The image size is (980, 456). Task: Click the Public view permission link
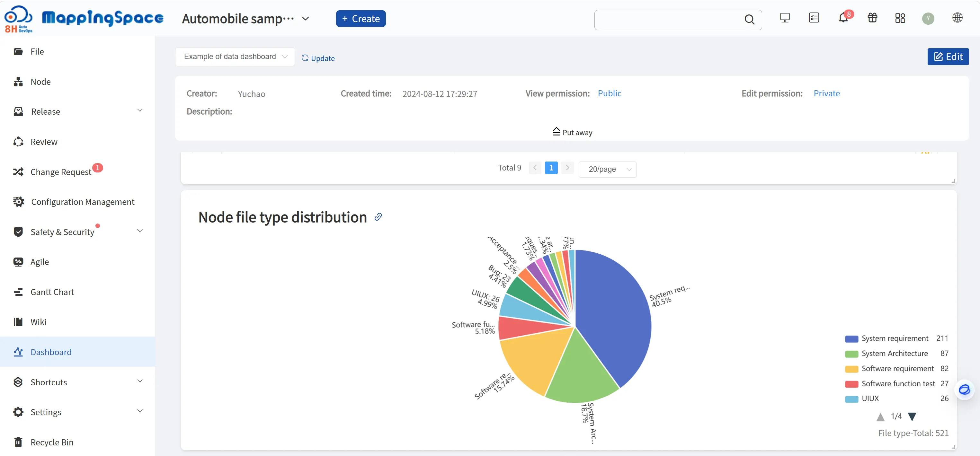coord(609,93)
